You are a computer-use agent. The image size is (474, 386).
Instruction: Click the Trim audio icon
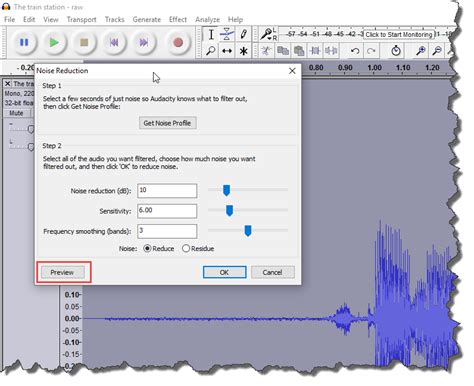(315, 51)
